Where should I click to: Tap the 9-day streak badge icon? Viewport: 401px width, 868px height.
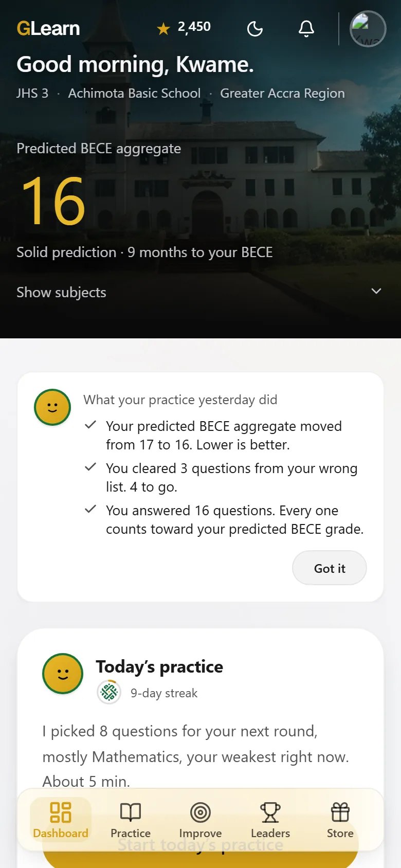point(109,692)
